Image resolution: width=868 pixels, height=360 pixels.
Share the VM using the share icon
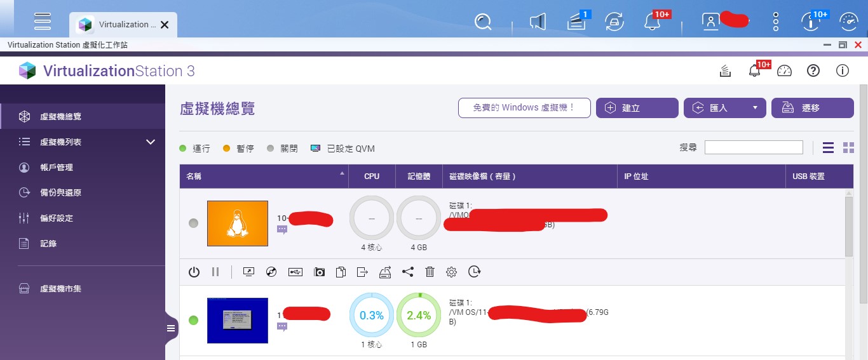click(x=408, y=272)
